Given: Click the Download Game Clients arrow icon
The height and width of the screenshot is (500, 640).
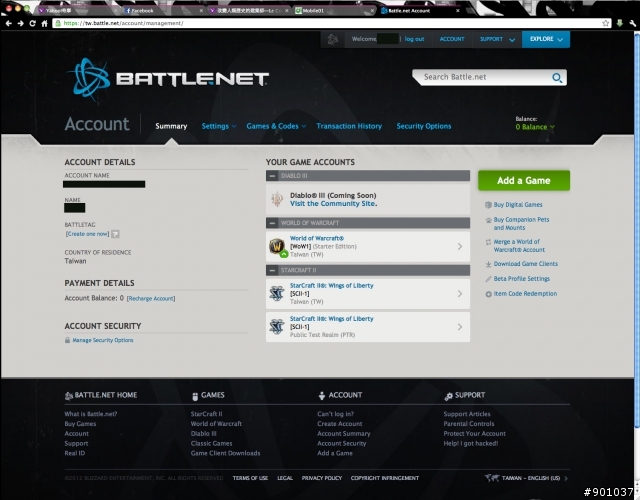Looking at the screenshot, I should tap(488, 264).
